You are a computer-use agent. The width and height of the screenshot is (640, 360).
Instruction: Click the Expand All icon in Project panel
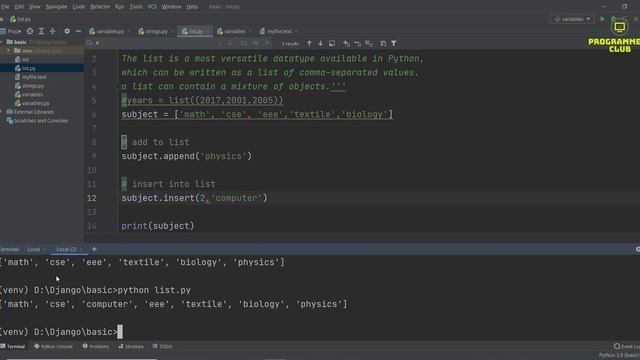tap(41, 31)
